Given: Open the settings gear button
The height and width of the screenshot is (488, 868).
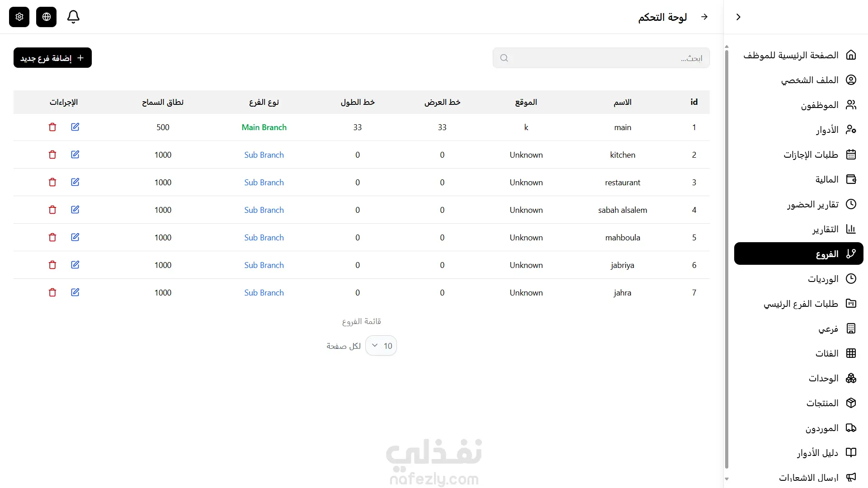Looking at the screenshot, I should (19, 17).
